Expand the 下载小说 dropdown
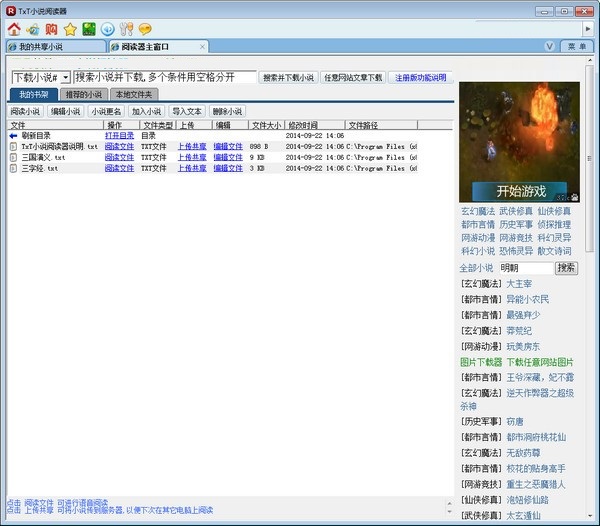 pyautogui.click(x=65, y=77)
